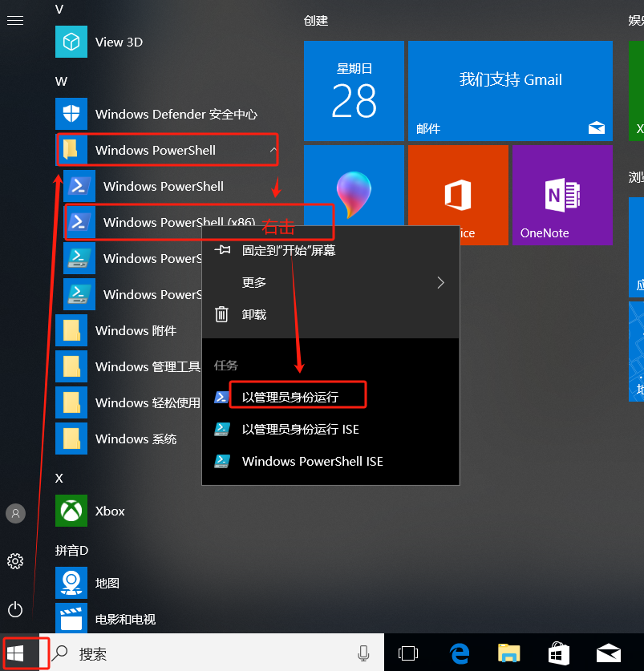Open Settings via the gear icon
This screenshot has height=671, width=644.
(15, 561)
